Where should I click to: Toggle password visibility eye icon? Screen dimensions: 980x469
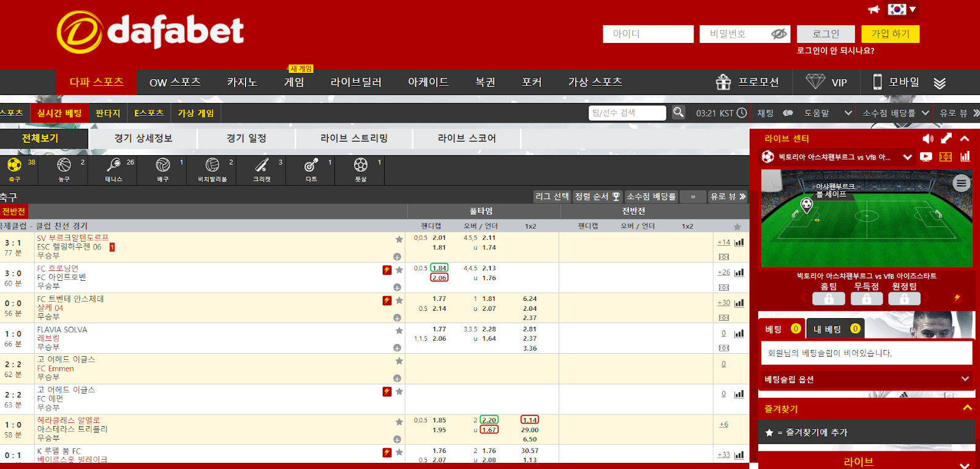click(x=778, y=34)
